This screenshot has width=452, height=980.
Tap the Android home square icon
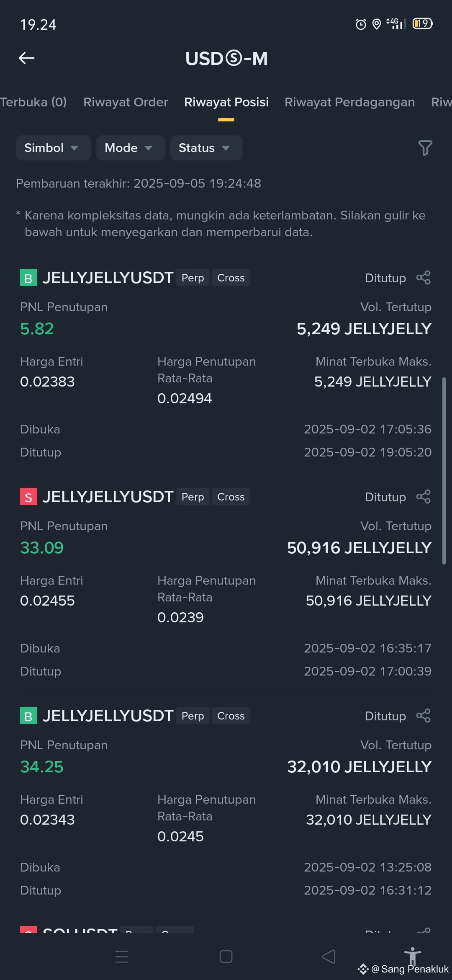point(226,957)
